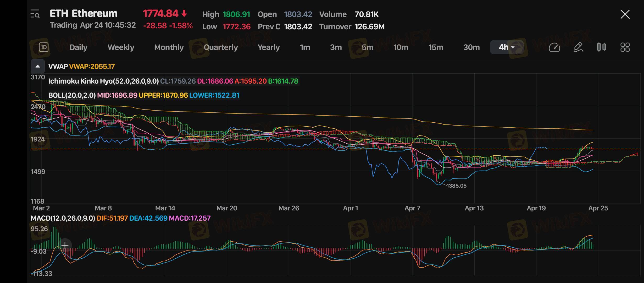Screen dimensions: 644x283
Task: Switch to the Daily timeframe
Action: click(79, 47)
